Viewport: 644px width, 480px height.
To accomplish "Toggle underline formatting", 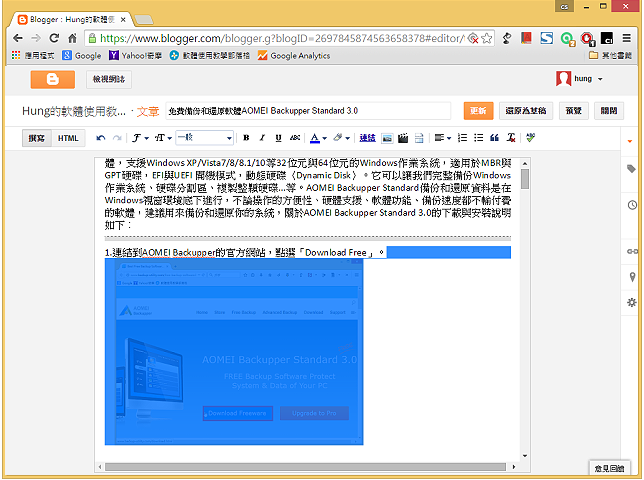I will 278,138.
